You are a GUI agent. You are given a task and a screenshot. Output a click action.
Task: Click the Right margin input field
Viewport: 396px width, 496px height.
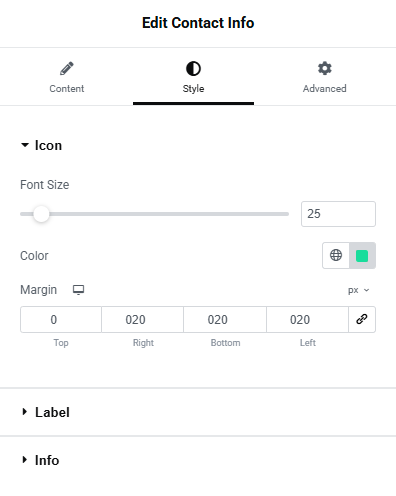click(143, 319)
